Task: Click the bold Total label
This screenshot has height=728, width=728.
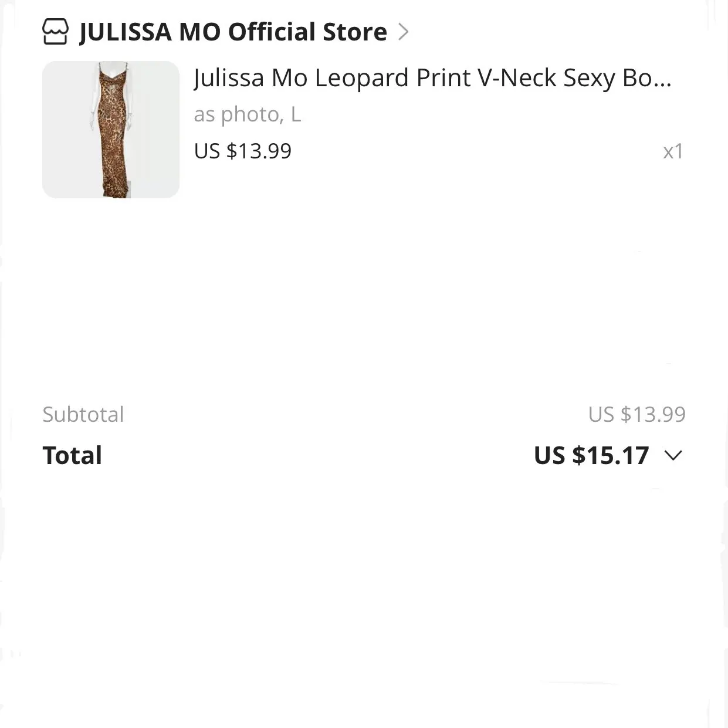Action: point(72,455)
